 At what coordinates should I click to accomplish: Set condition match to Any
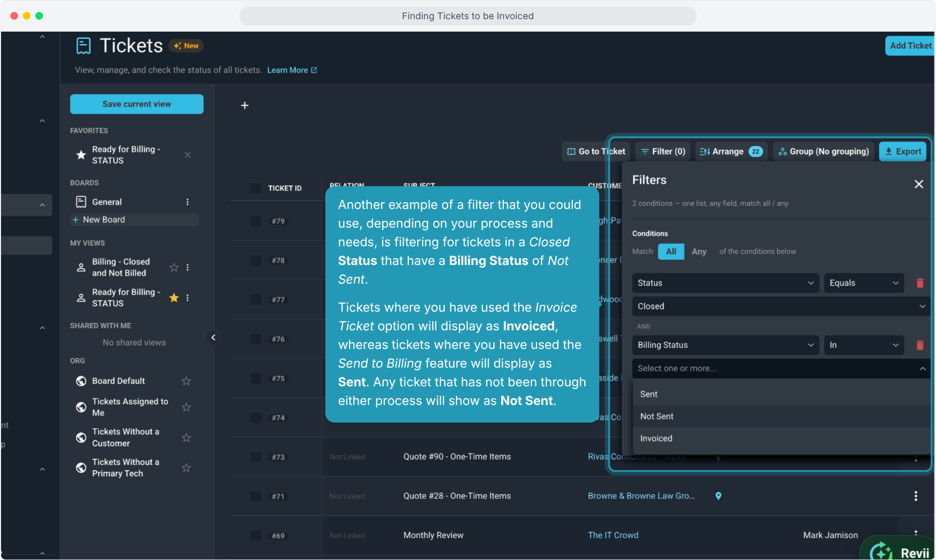tap(699, 251)
